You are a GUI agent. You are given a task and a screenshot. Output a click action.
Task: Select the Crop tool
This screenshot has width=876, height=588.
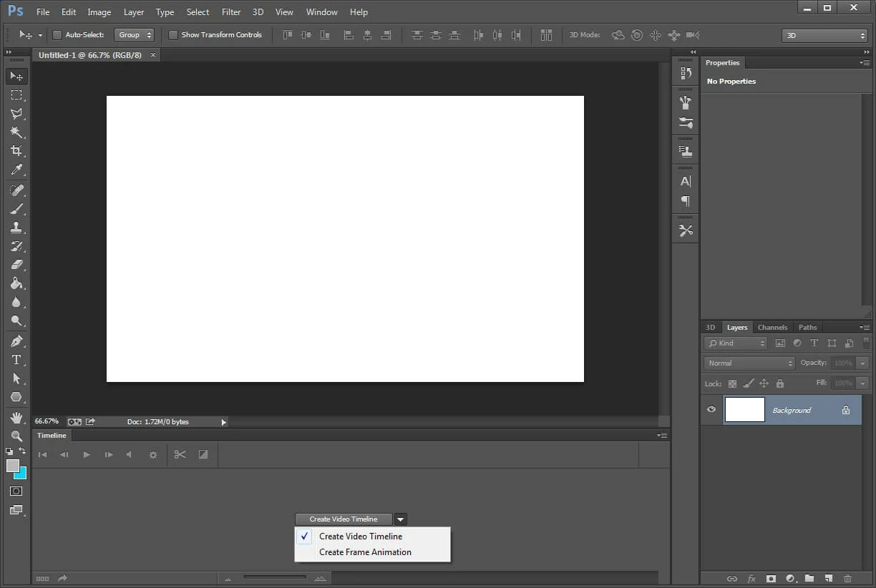pyautogui.click(x=16, y=150)
